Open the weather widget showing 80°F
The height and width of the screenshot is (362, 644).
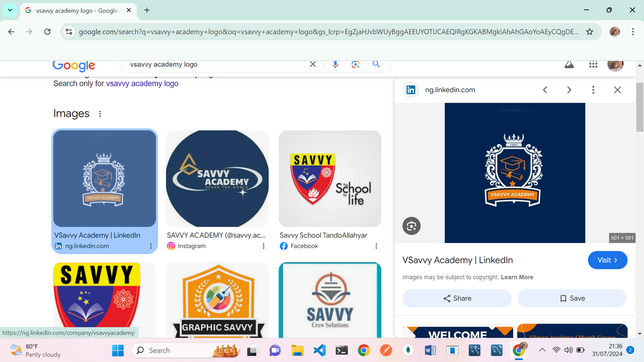[x=35, y=350]
